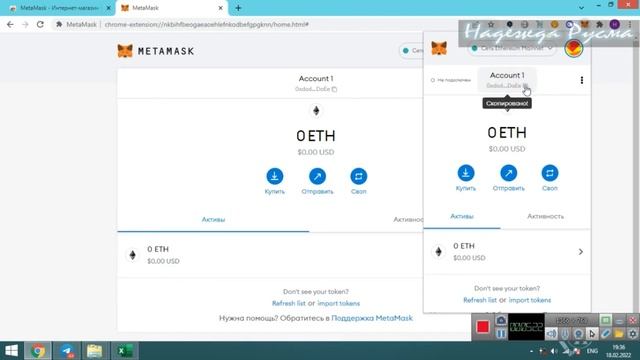Click the Chrome icon in the taskbar
This screenshot has height=360, width=640.
pyautogui.click(x=38, y=351)
